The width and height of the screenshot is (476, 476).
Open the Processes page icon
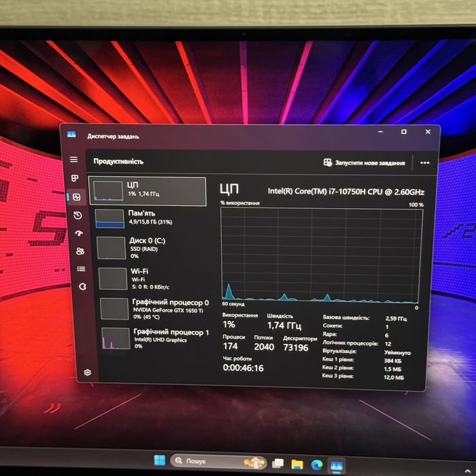[x=75, y=178]
